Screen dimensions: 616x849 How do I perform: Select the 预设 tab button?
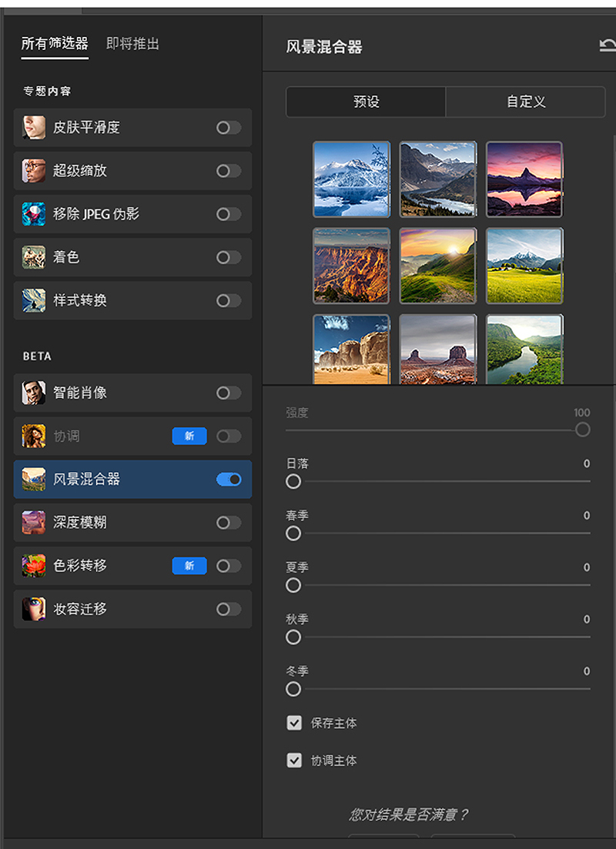367,102
